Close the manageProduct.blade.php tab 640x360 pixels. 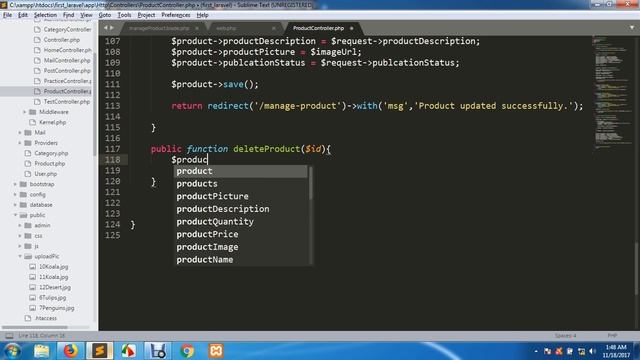pos(197,28)
